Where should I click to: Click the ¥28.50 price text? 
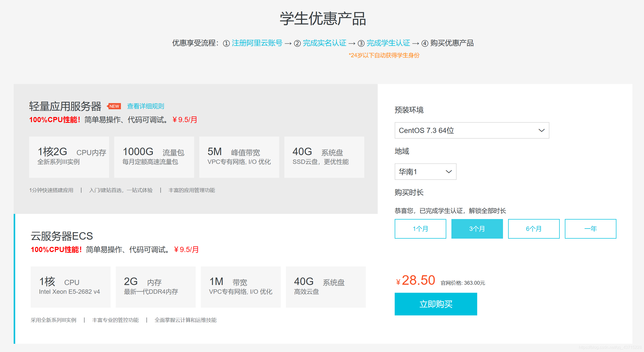[416, 280]
